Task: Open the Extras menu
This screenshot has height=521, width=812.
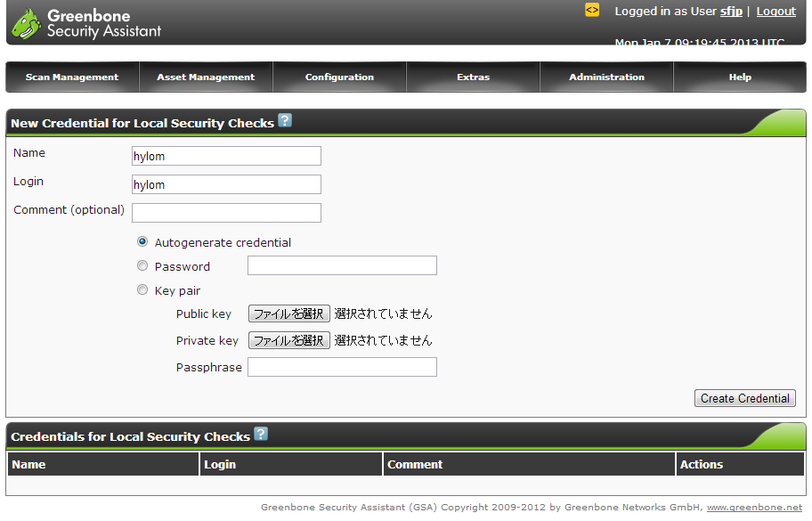Action: click(x=473, y=77)
